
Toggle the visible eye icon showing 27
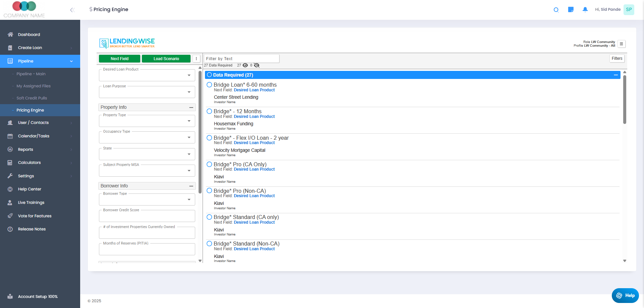click(245, 65)
